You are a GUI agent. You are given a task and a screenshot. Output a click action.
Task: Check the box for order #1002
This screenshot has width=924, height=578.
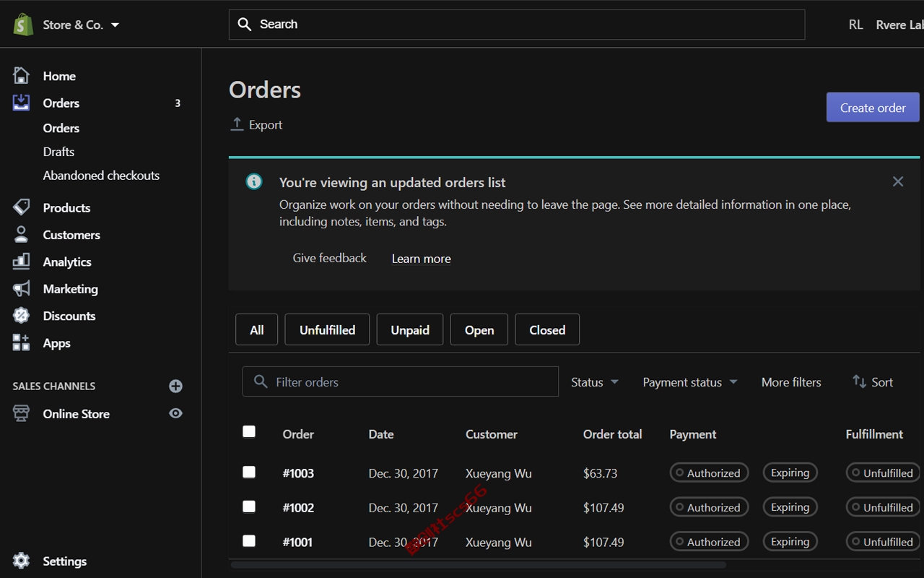tap(249, 506)
